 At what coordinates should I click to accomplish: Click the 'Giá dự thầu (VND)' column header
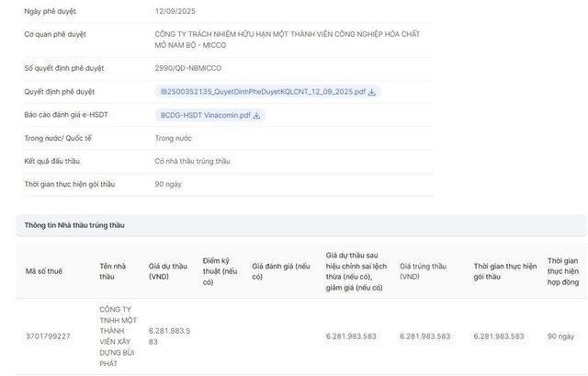(x=167, y=270)
